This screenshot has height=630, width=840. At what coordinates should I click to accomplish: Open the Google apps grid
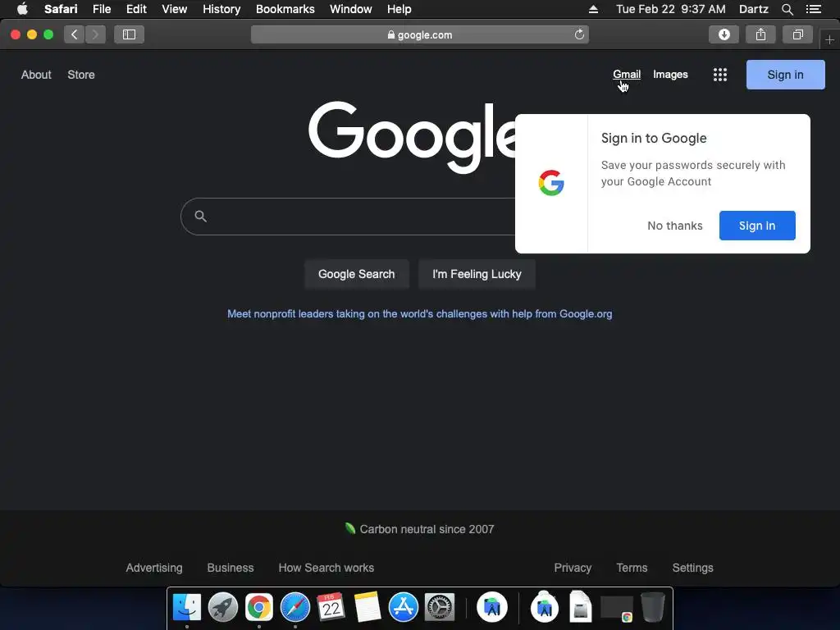pyautogui.click(x=720, y=75)
